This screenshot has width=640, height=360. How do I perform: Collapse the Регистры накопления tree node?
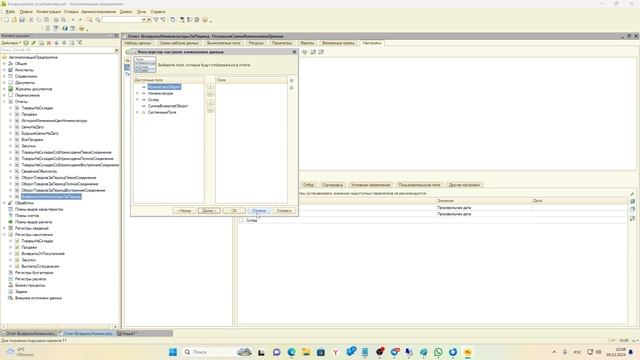tap(4, 235)
